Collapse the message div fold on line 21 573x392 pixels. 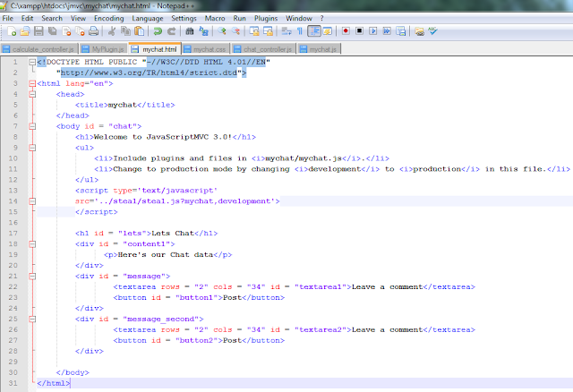point(32,277)
